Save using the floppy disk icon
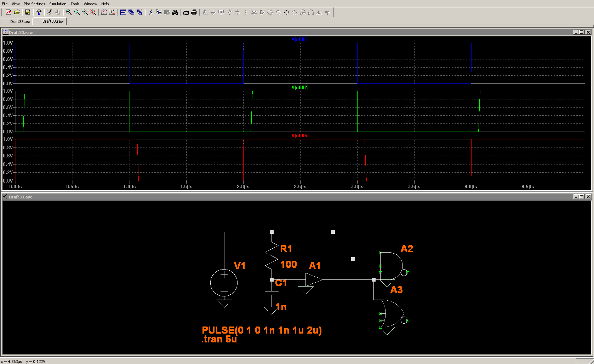594x364 pixels. click(x=28, y=12)
